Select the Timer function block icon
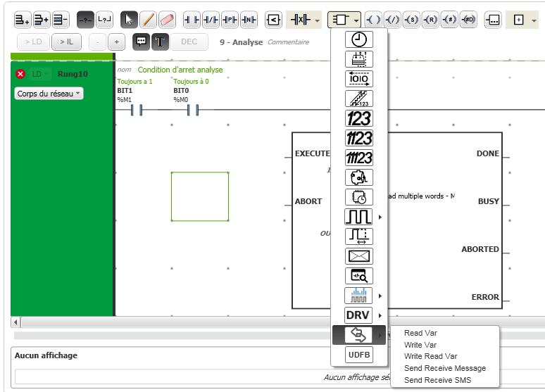The height and width of the screenshot is (392, 545). click(x=359, y=39)
